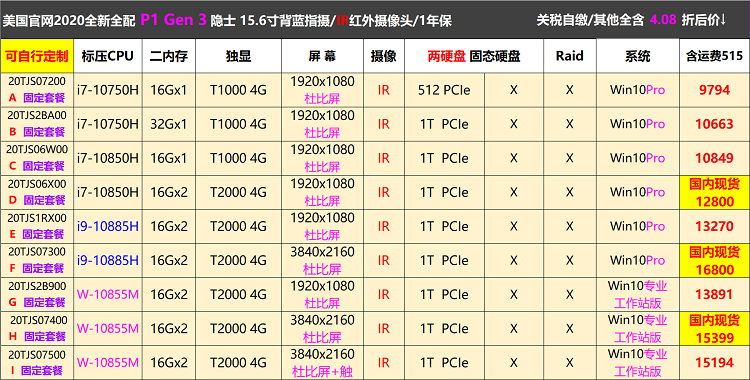Select the 标压CPU column header
750x380 pixels.
point(108,56)
